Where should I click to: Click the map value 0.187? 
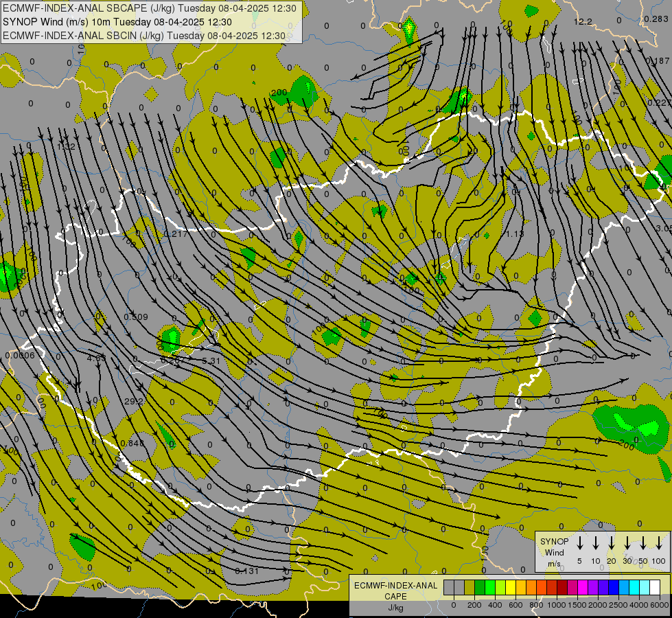[658, 61]
